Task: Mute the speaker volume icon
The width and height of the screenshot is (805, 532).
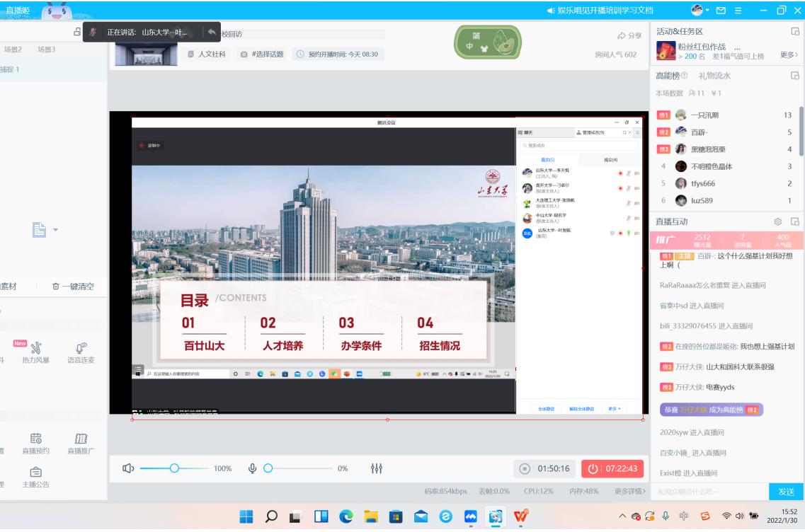Action: 128,468
